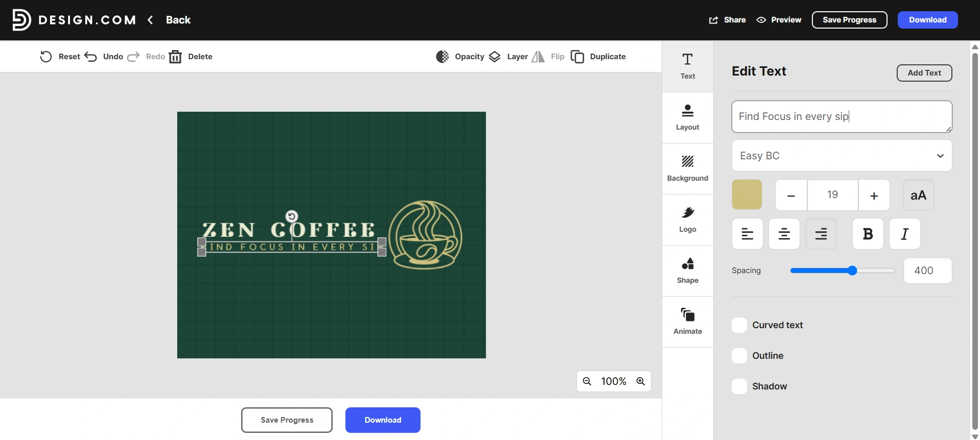Enable the Outline checkbox
The image size is (980, 440).
(739, 356)
